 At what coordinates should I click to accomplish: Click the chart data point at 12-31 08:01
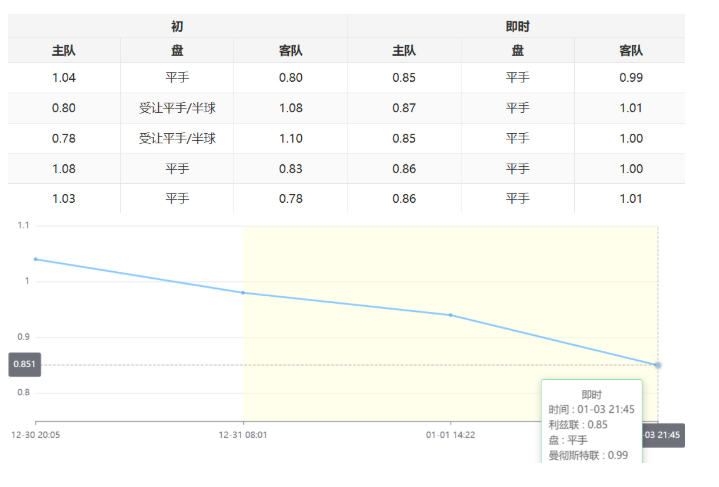pyautogui.click(x=243, y=293)
